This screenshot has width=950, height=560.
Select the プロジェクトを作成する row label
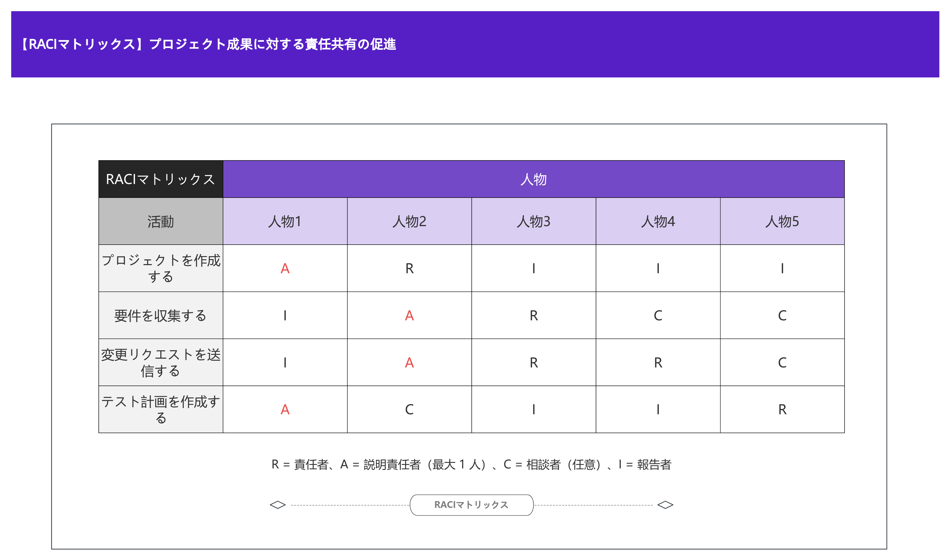pos(161,268)
